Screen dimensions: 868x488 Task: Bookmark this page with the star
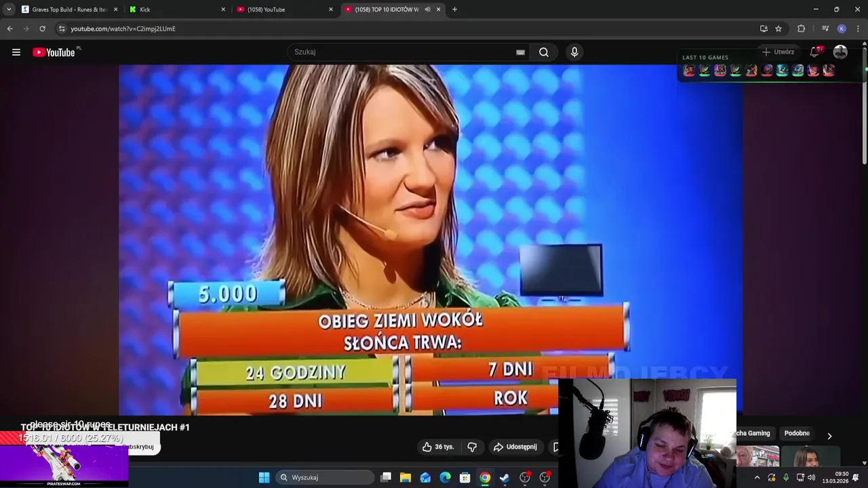pyautogui.click(x=778, y=28)
